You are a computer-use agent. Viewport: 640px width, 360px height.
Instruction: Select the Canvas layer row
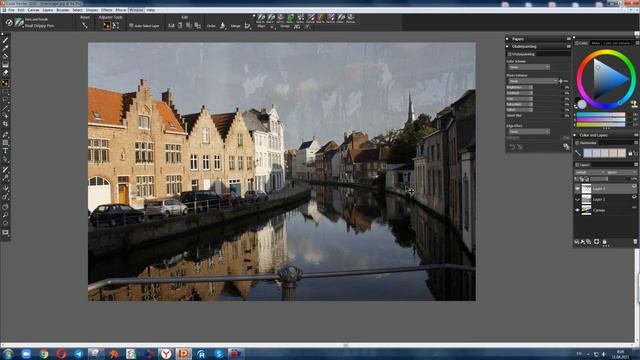(605, 210)
